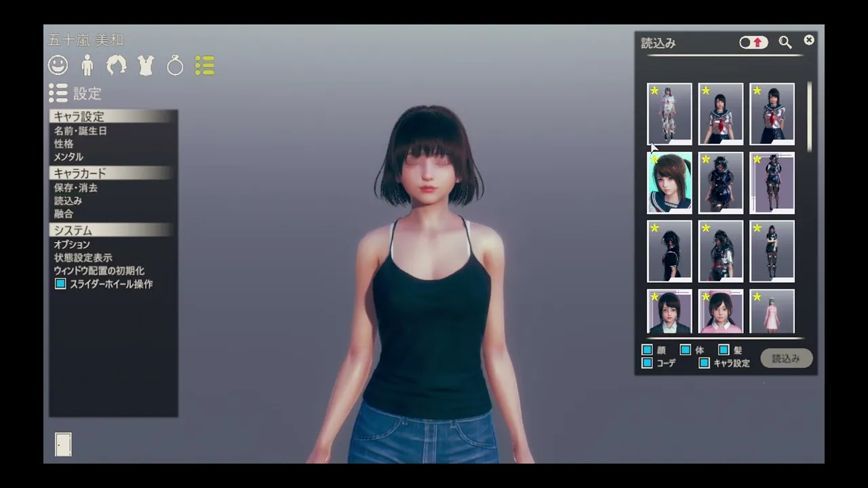
Task: Select the bottom-left schoolgirl portrait card
Action: coord(669,312)
